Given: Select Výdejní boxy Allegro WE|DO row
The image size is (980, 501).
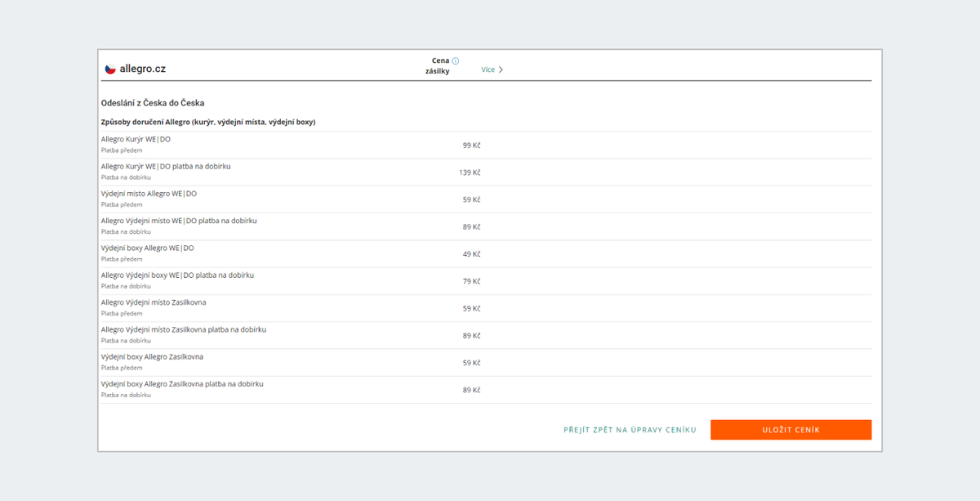Looking at the screenshot, I should [486, 254].
